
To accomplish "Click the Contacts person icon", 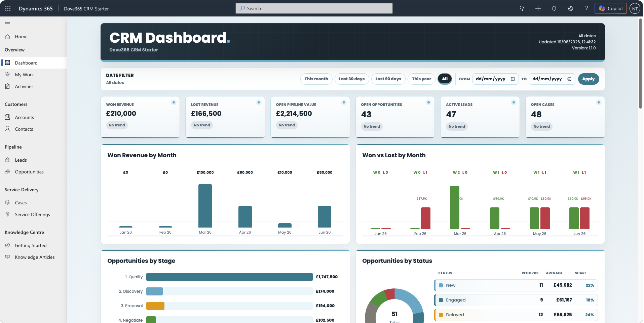I will 7,129.
